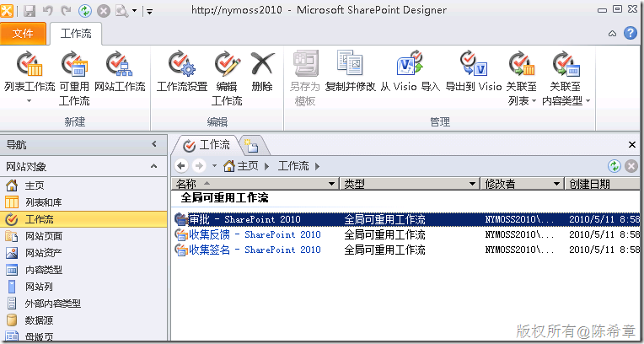The width and height of the screenshot is (644, 344).
Task: Create a 网站工作流 site workflow
Action: (120, 71)
